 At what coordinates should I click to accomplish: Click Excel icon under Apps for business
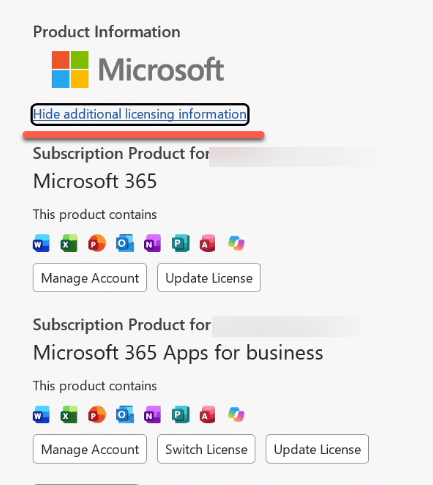(x=69, y=414)
